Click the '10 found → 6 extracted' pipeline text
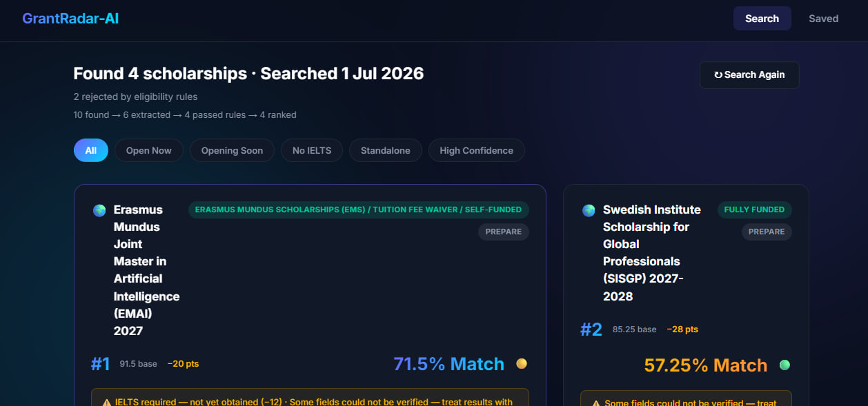868x406 pixels. [x=185, y=115]
